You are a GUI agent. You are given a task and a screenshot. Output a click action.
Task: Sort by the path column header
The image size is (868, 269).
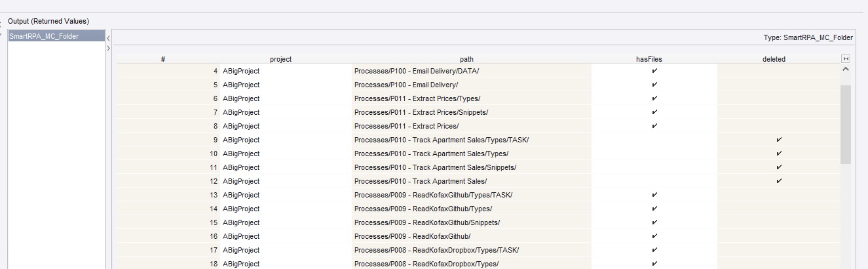[x=466, y=59]
